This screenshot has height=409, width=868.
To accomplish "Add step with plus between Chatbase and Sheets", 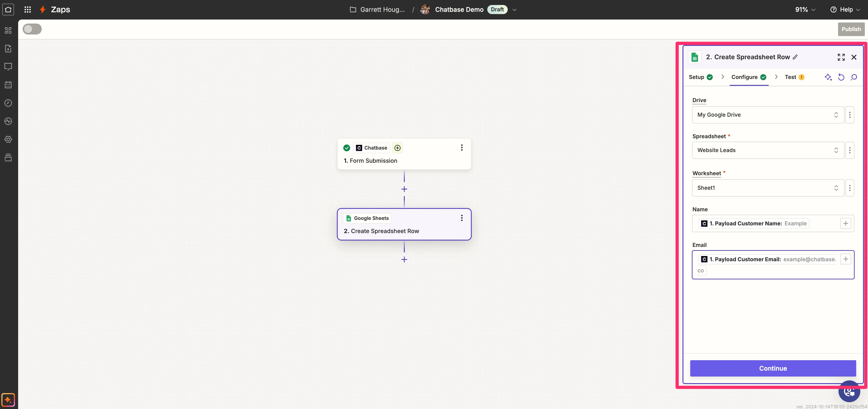I will (404, 189).
